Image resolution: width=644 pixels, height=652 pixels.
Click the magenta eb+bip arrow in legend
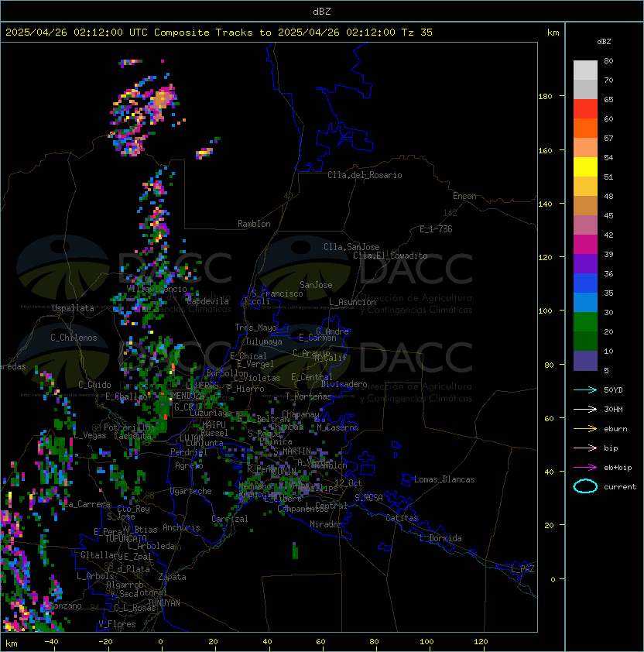tap(585, 468)
